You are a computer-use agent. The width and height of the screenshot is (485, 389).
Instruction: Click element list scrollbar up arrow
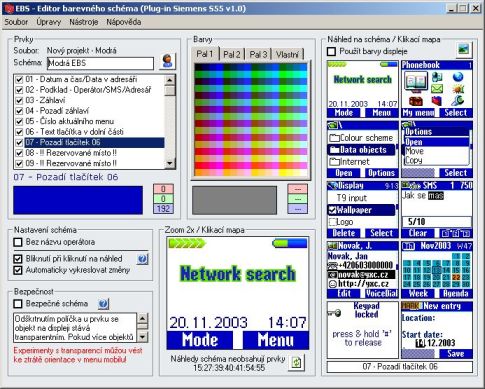170,80
